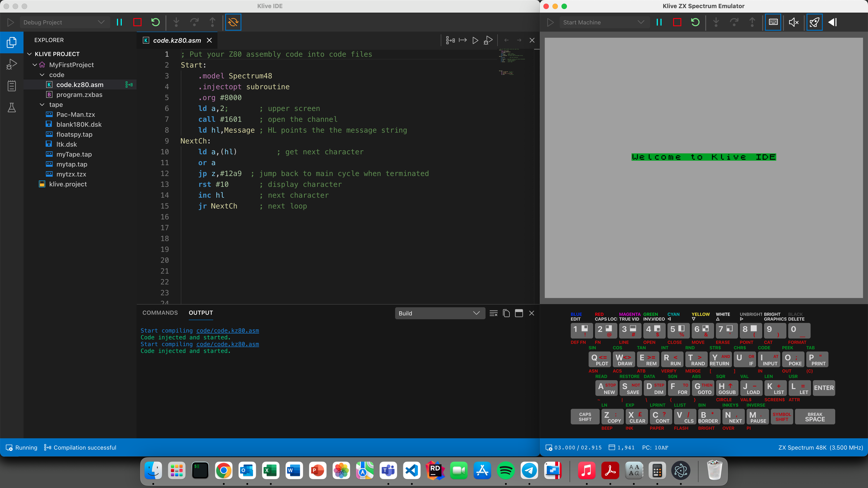Click the BREAK SPACE key on the Spectrum keyboard
868x488 pixels.
(x=815, y=417)
